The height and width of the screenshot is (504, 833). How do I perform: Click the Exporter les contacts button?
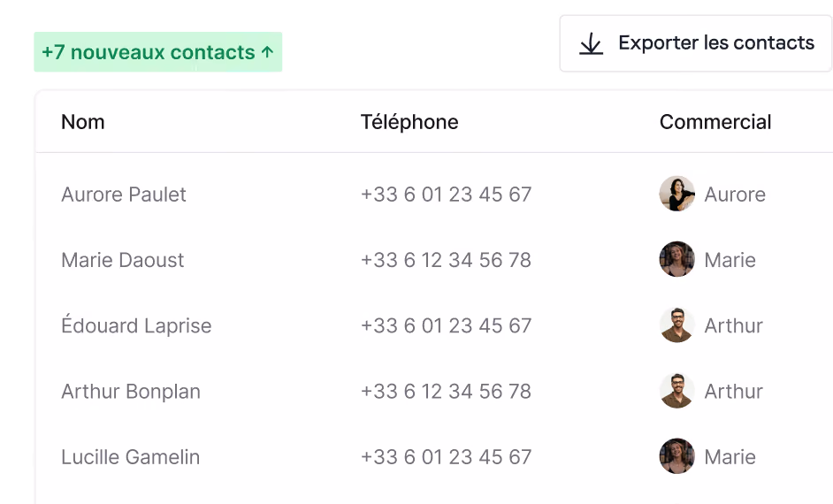pos(695,43)
